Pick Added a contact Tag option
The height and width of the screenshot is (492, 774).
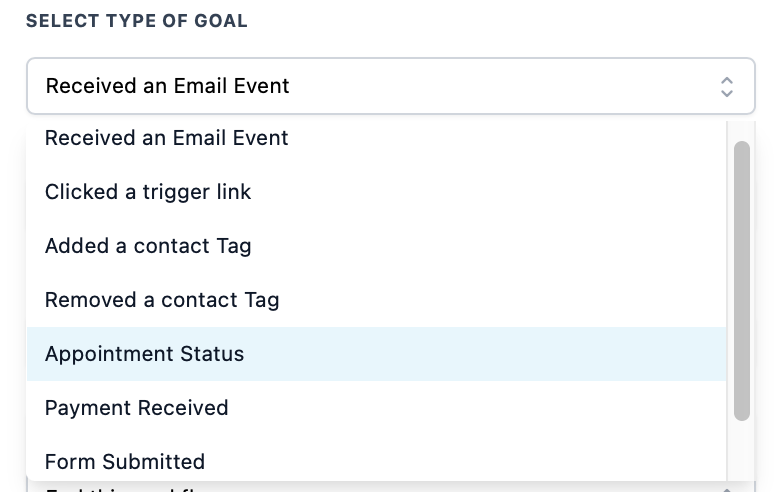click(148, 246)
